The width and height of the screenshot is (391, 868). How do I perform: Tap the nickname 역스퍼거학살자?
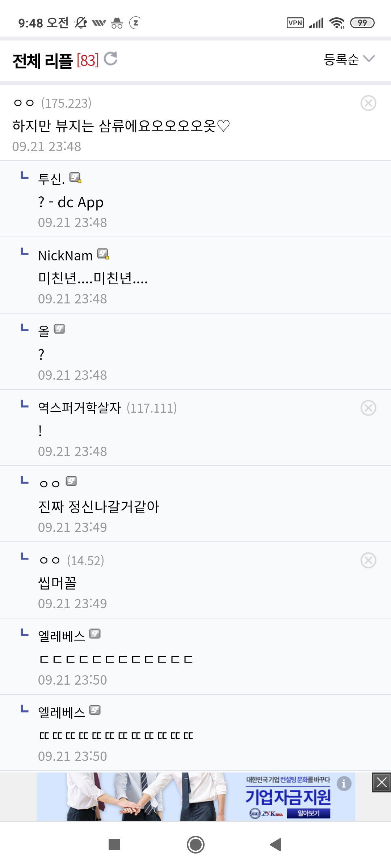(79, 408)
